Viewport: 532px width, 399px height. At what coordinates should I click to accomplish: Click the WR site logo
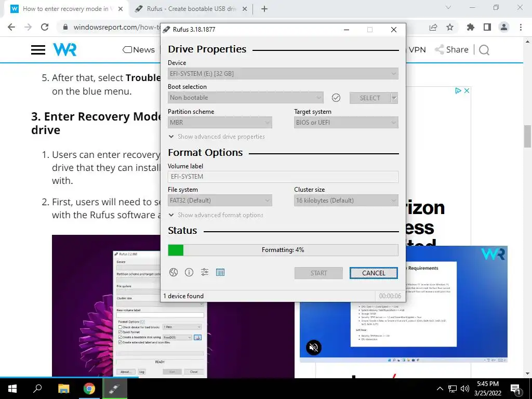point(65,49)
